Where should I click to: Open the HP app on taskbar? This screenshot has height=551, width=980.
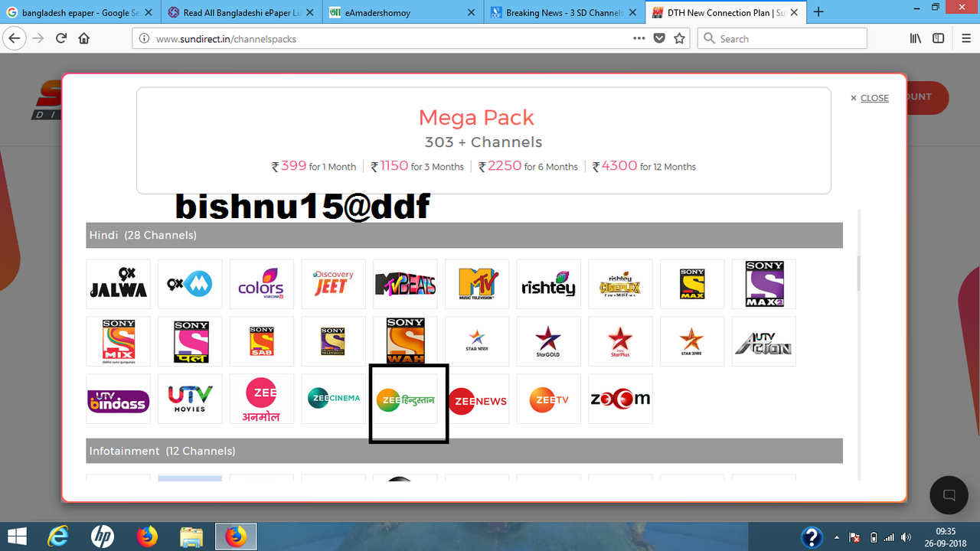tap(102, 536)
